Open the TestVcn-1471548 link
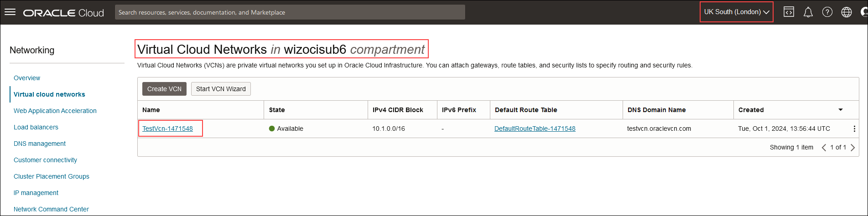Viewport: 868px width, 216px height. point(167,129)
